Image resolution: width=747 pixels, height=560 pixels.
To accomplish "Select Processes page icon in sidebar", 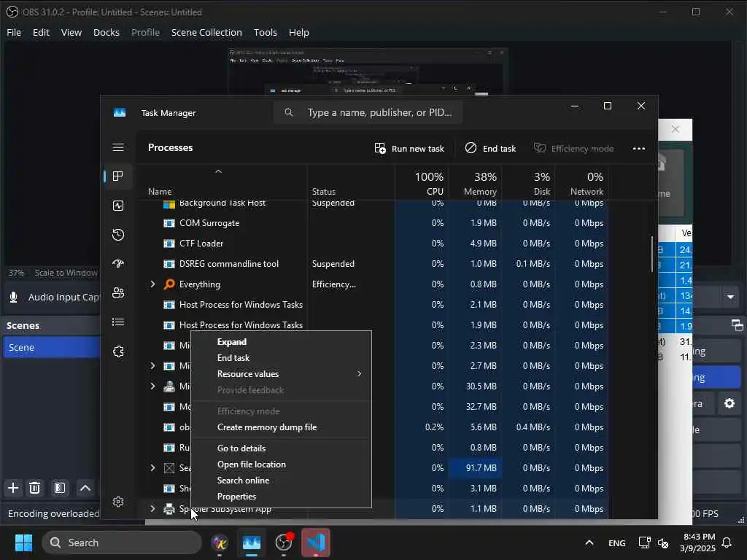I will tap(118, 176).
